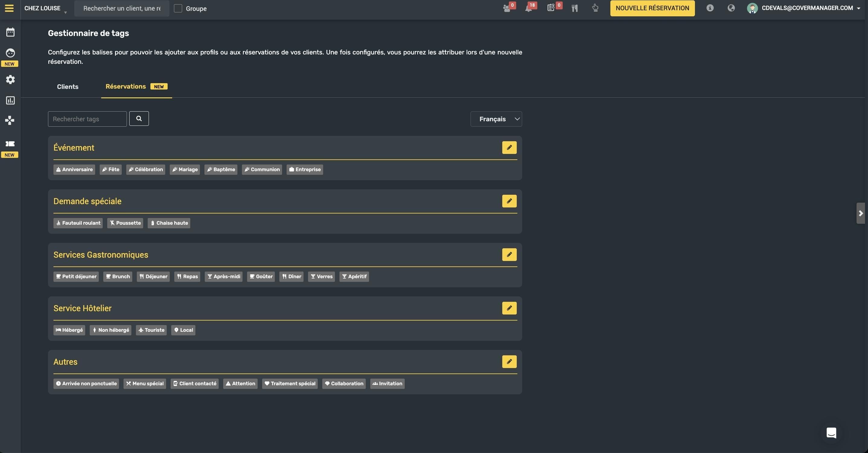Open the calendar icon in sidebar
Image resolution: width=868 pixels, height=453 pixels.
tap(11, 32)
